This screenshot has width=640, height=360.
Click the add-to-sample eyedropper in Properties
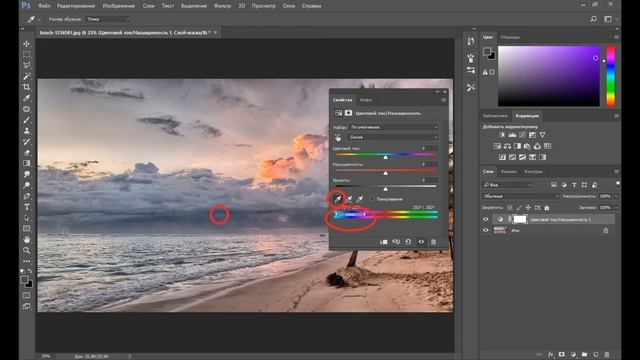coord(349,199)
